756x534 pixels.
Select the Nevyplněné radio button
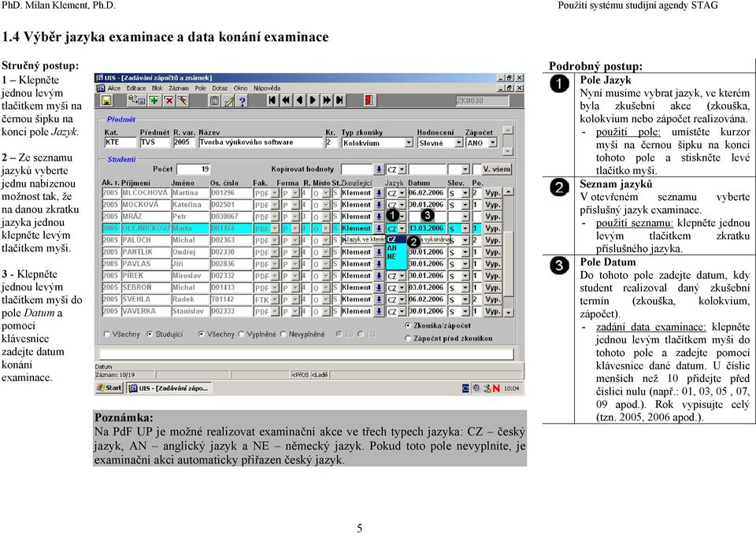[x=283, y=334]
